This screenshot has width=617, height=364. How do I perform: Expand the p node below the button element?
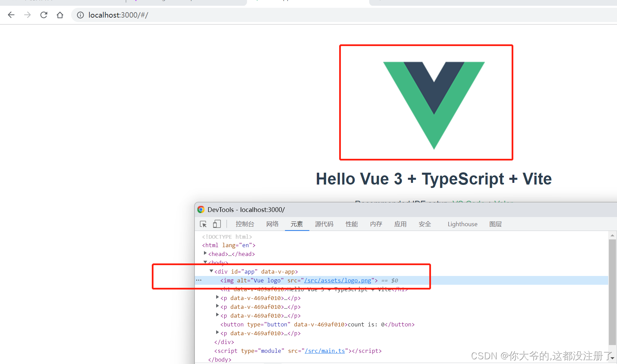[217, 333]
